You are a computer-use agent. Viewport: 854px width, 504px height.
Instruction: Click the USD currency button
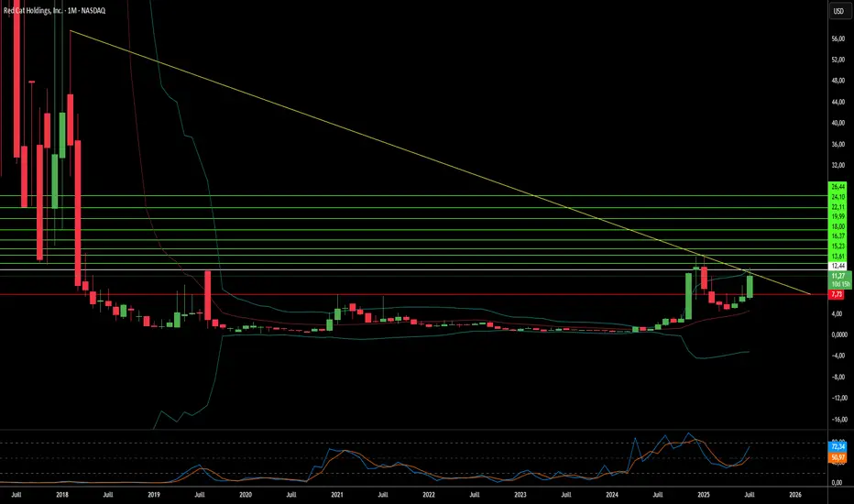coord(838,12)
